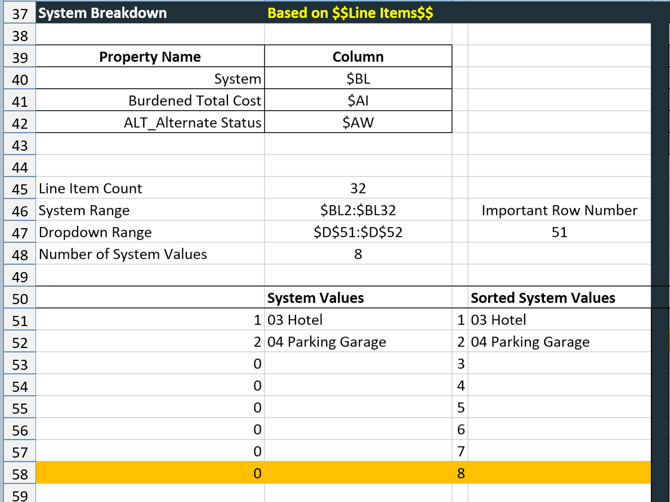Image resolution: width=670 pixels, height=502 pixels.
Task: Click the yellow 'Based on $$Line Items$$' cell
Action: tap(350, 13)
